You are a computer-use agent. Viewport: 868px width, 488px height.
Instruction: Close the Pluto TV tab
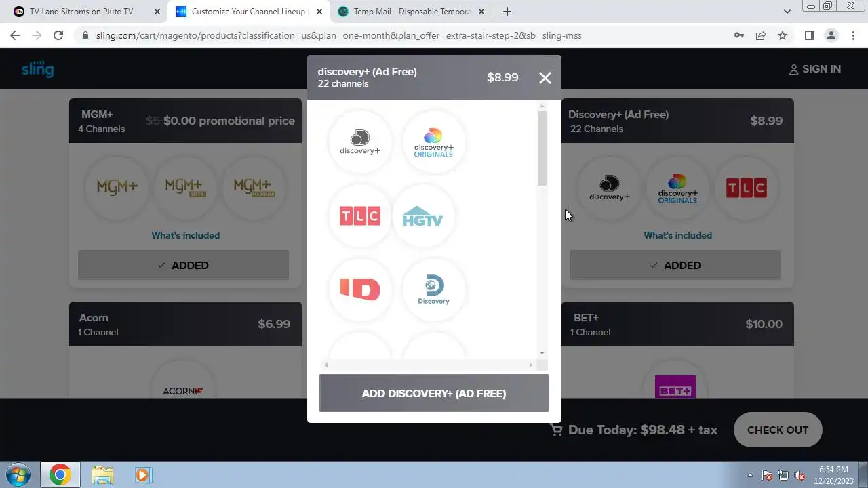[x=157, y=12]
